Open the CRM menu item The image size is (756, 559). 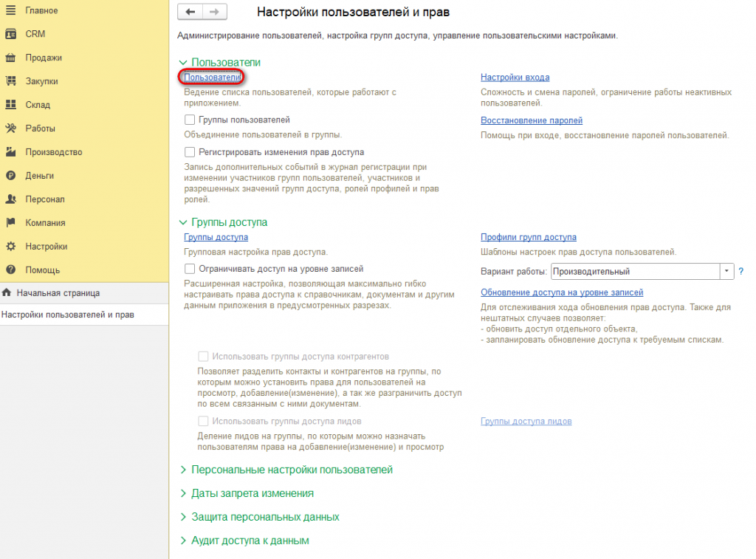[x=35, y=34]
